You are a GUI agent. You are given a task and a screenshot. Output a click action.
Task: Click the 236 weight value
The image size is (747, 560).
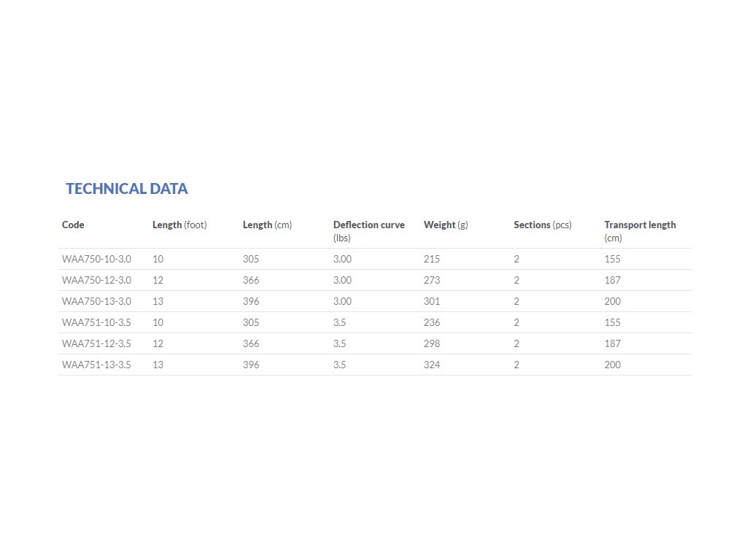[432, 323]
